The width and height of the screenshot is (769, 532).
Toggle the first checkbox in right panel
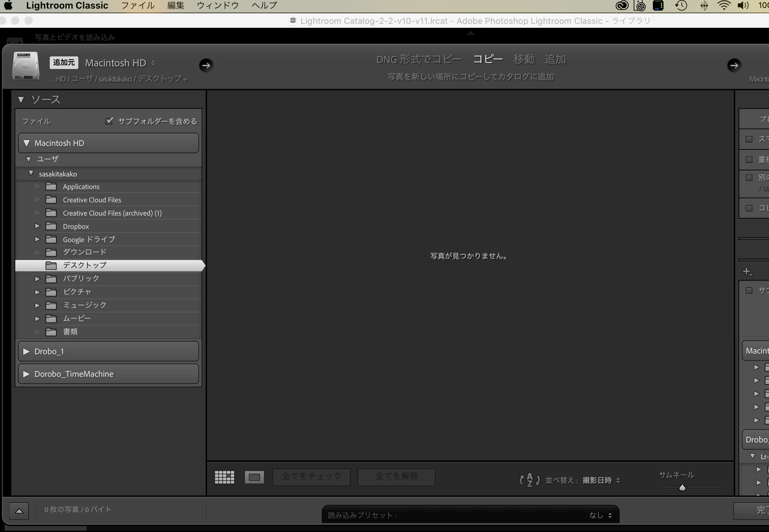pyautogui.click(x=749, y=139)
